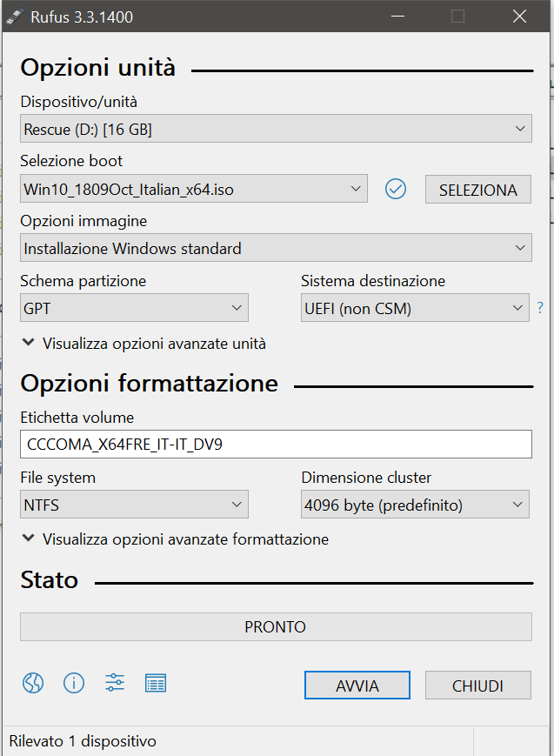Select a File system from NTFS dropdown
The image size is (554, 756).
tap(134, 505)
